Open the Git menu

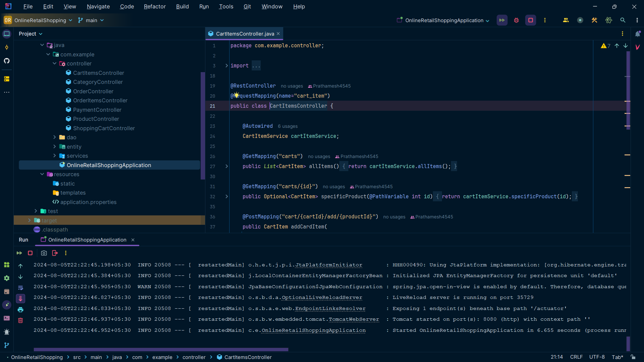[x=247, y=6]
